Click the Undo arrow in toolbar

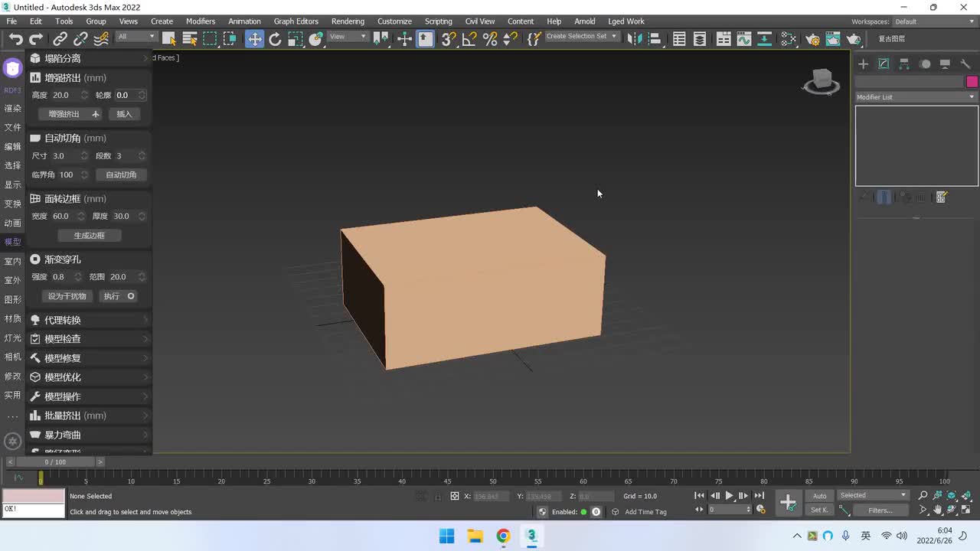pyautogui.click(x=15, y=39)
